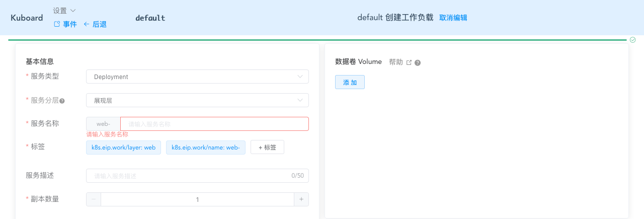644x219 pixels.
Task: Click the help question mark beside 服务分层
Action: pyautogui.click(x=62, y=101)
